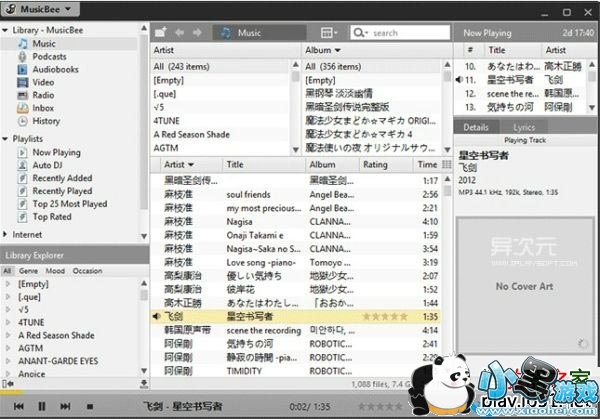Select the soul friends track row

click(x=295, y=194)
